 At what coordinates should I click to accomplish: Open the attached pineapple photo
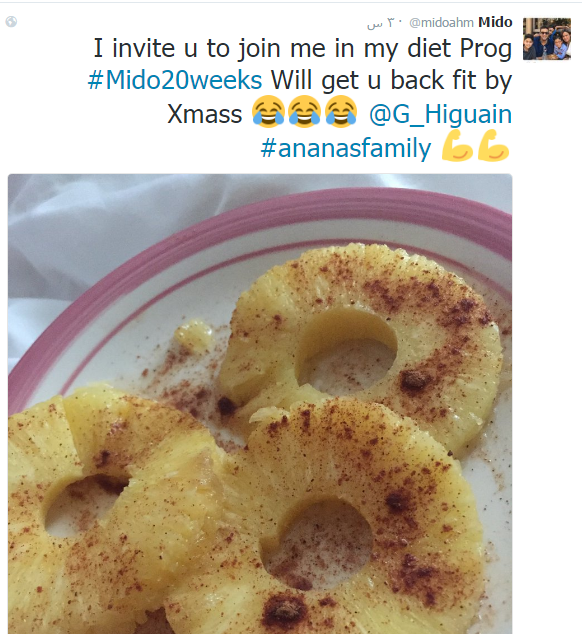(260, 404)
